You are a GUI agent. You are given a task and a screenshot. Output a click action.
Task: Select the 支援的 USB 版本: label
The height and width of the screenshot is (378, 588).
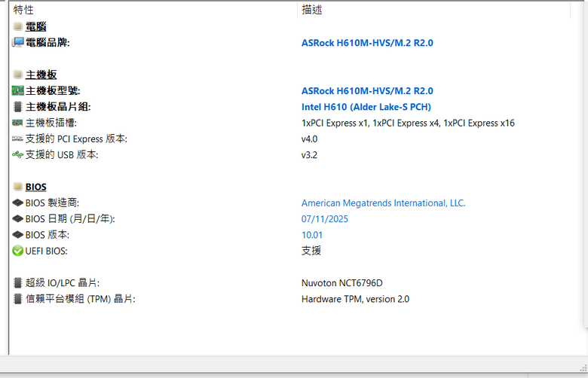62,154
